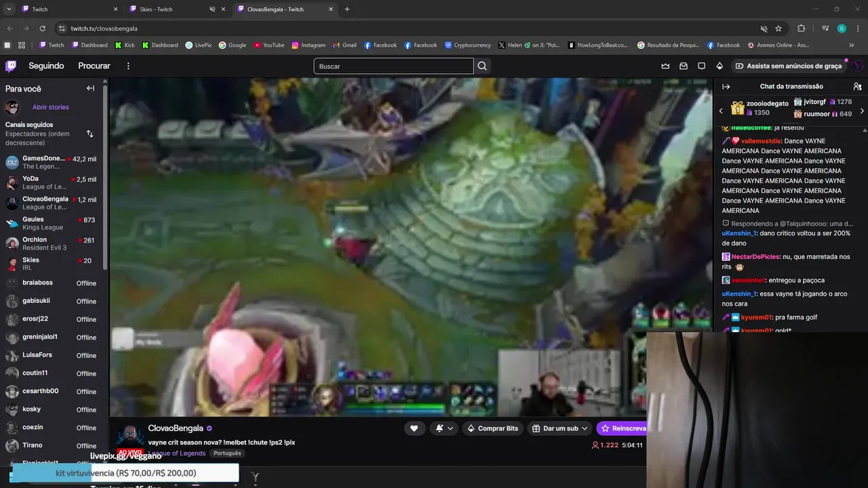Open the Instagram bookmark
The width and height of the screenshot is (868, 488).
tap(309, 45)
